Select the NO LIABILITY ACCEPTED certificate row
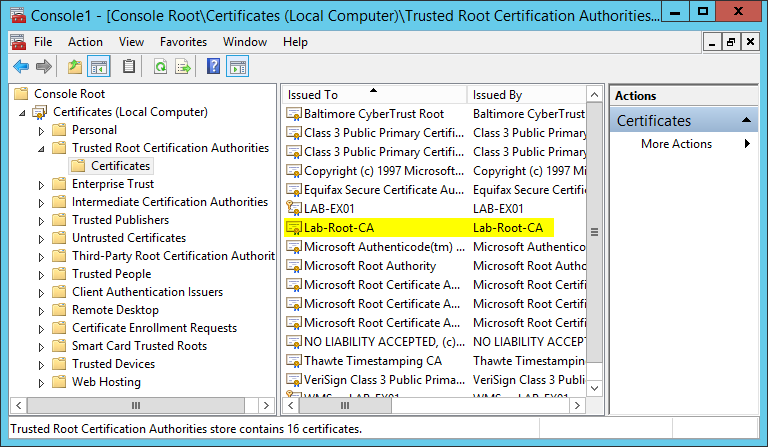The image size is (768, 447). coord(435,342)
